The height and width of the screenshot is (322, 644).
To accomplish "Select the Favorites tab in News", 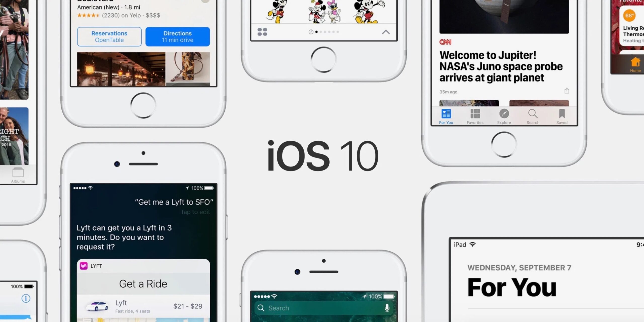I will point(475,116).
